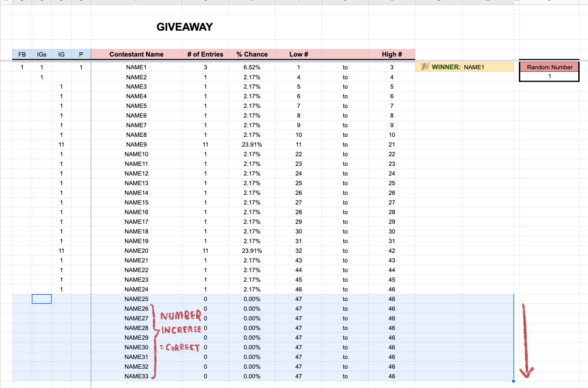Click the Low # header cell
The height and width of the screenshot is (388, 588).
[298, 54]
